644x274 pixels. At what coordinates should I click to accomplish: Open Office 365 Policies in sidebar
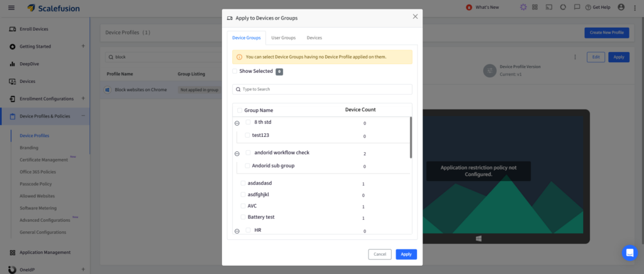pyautogui.click(x=38, y=172)
